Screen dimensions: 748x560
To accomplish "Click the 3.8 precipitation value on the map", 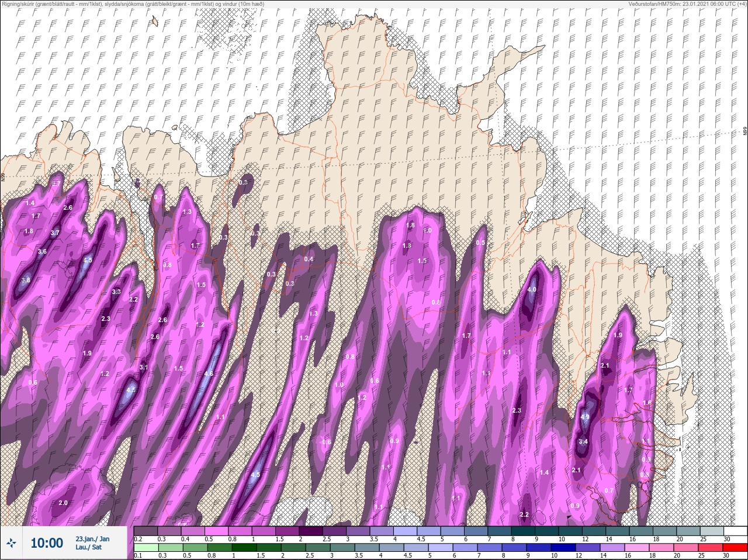I will tap(26, 280).
